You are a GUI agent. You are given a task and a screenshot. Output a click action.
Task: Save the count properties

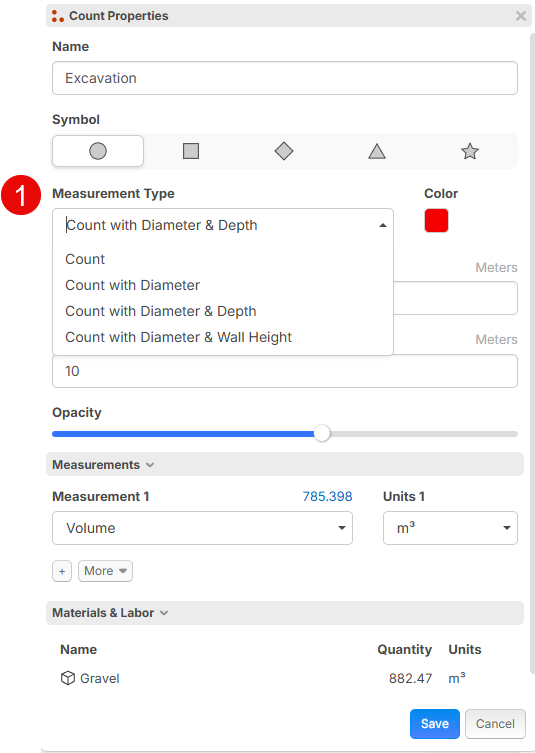435,724
